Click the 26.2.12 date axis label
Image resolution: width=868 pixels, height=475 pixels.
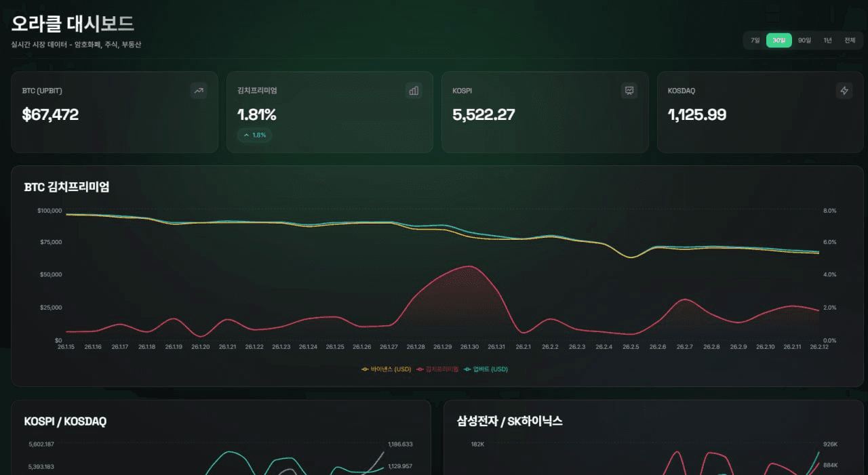click(x=819, y=347)
